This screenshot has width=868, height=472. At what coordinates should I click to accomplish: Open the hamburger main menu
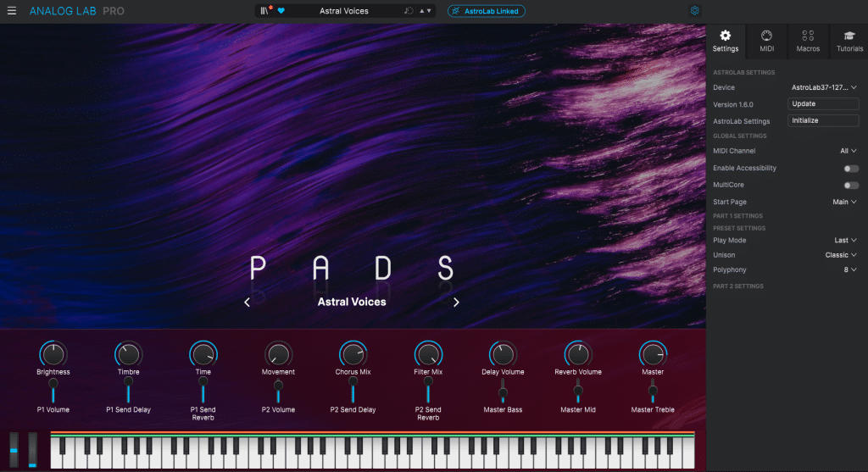tap(12, 11)
